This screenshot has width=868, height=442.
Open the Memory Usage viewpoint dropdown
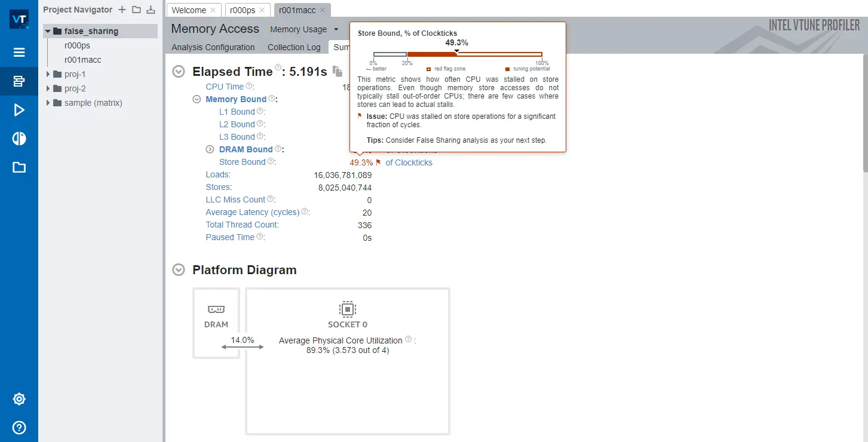coord(305,29)
